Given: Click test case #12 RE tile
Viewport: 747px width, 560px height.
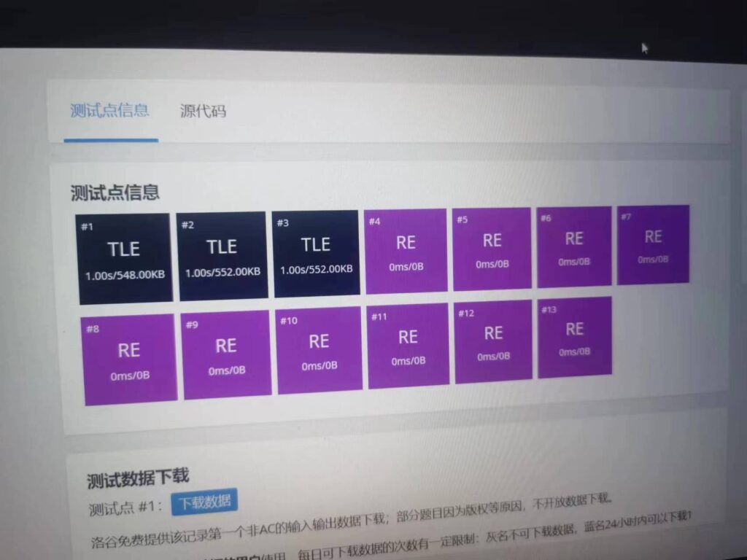Looking at the screenshot, I should click(x=493, y=341).
